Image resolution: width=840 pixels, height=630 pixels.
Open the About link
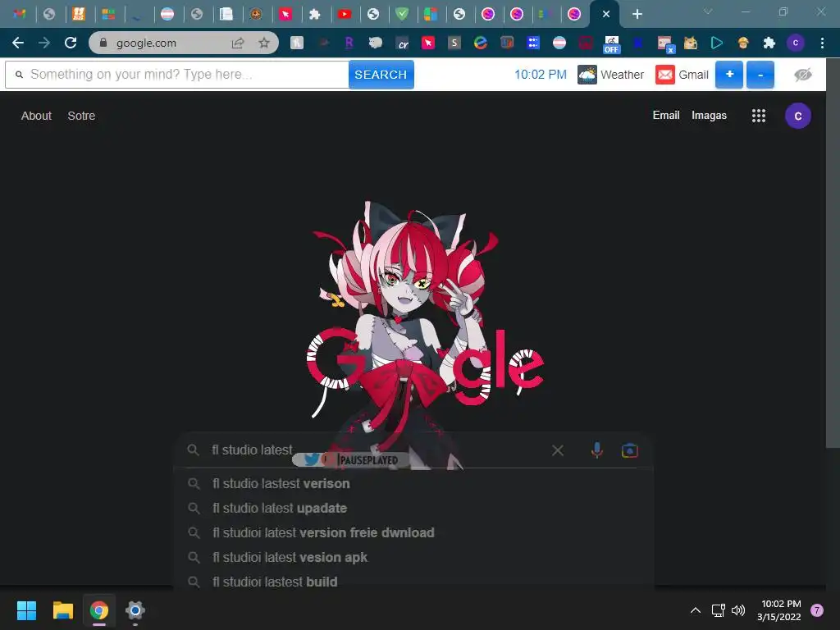(36, 116)
